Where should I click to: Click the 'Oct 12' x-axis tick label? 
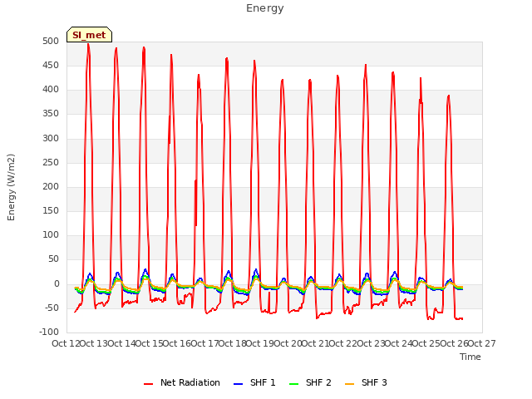[x=66, y=343]
